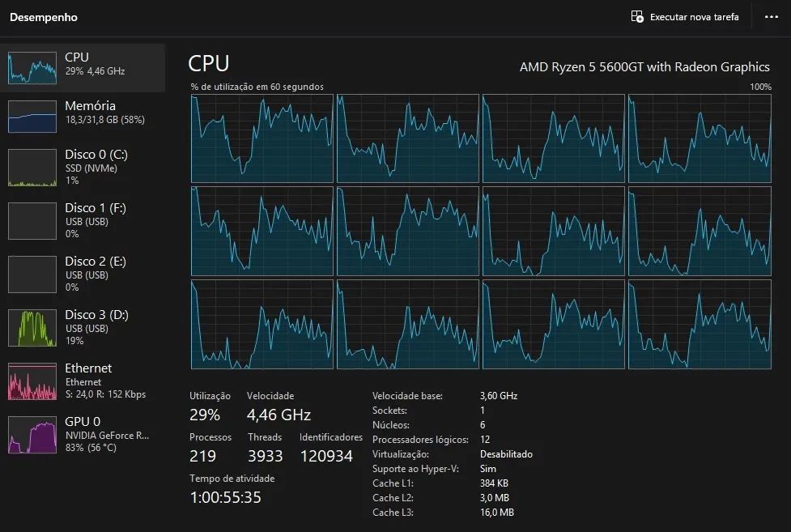Screen dimensions: 791x532
Task: Click the Virtualização Desabilitado value
Action: 507,454
